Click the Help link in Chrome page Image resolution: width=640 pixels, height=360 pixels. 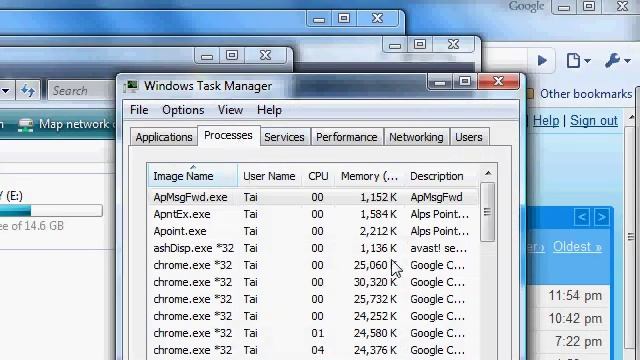(546, 121)
